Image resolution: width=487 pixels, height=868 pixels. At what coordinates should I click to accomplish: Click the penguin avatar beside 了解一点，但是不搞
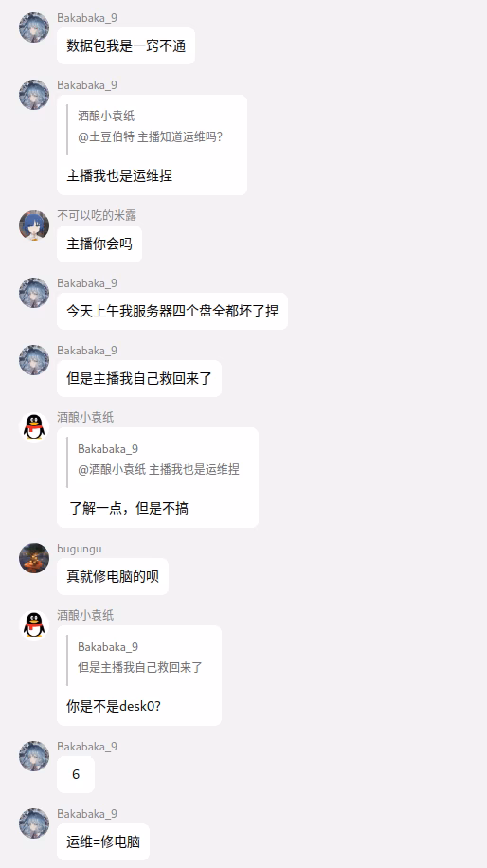click(x=34, y=427)
